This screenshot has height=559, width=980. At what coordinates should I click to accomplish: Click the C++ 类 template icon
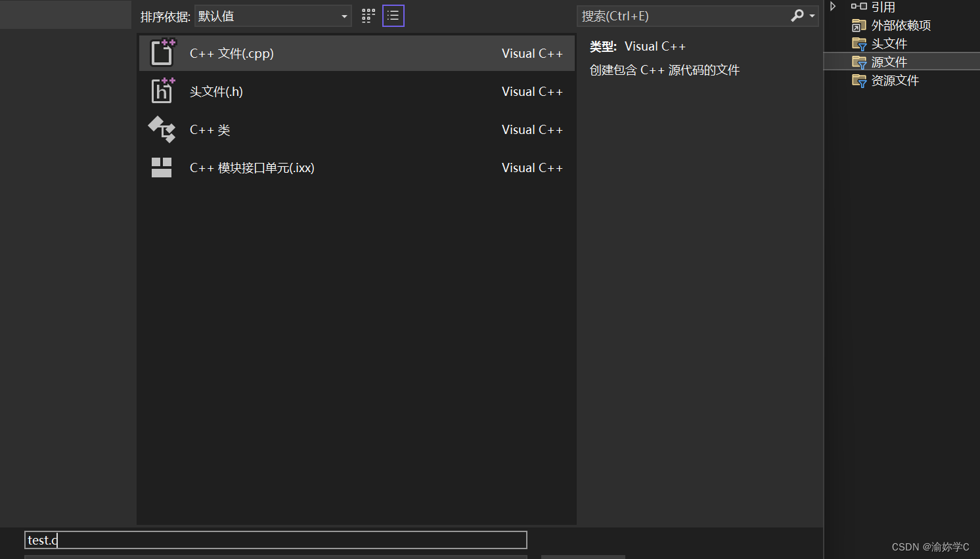coord(162,129)
